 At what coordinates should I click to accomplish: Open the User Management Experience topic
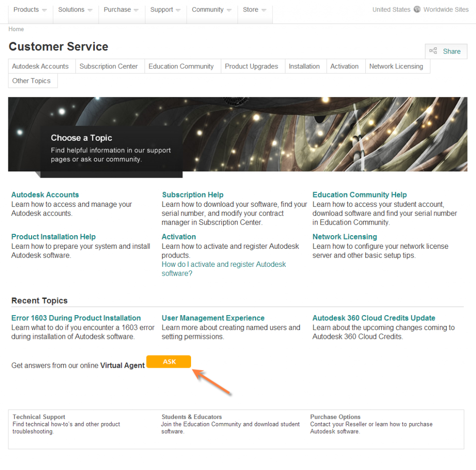coord(213,318)
